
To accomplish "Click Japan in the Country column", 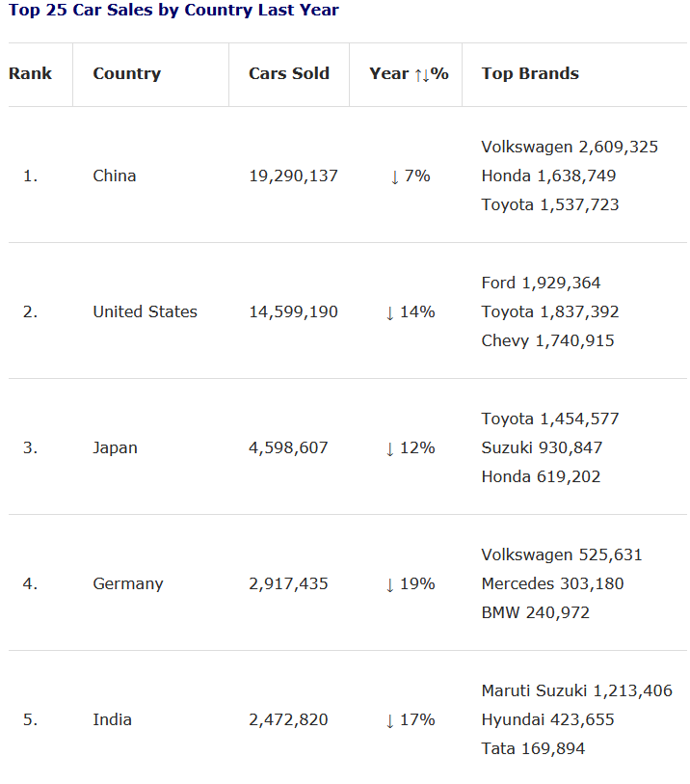I will coord(115,447).
